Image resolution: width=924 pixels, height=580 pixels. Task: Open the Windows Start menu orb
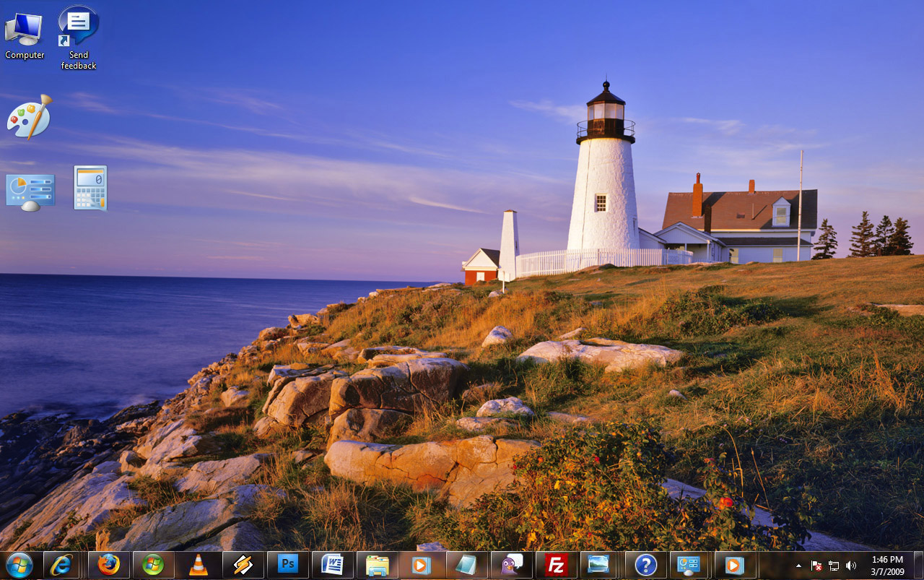point(19,564)
